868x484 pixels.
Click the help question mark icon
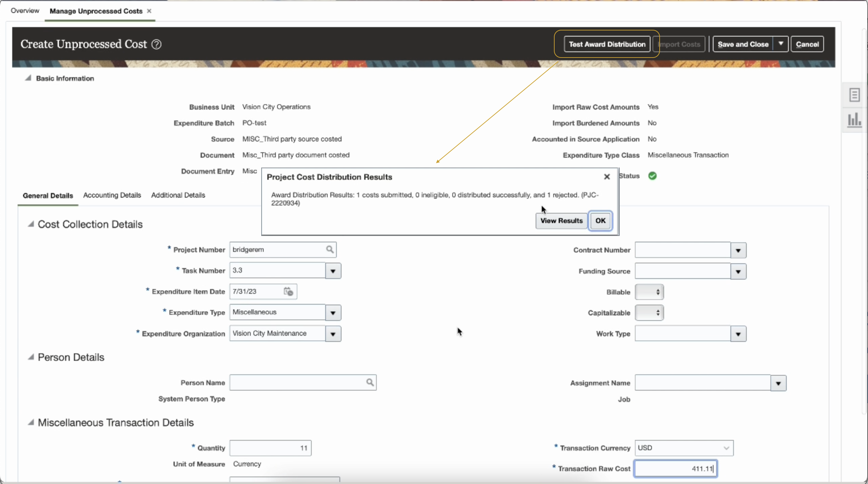(x=156, y=44)
